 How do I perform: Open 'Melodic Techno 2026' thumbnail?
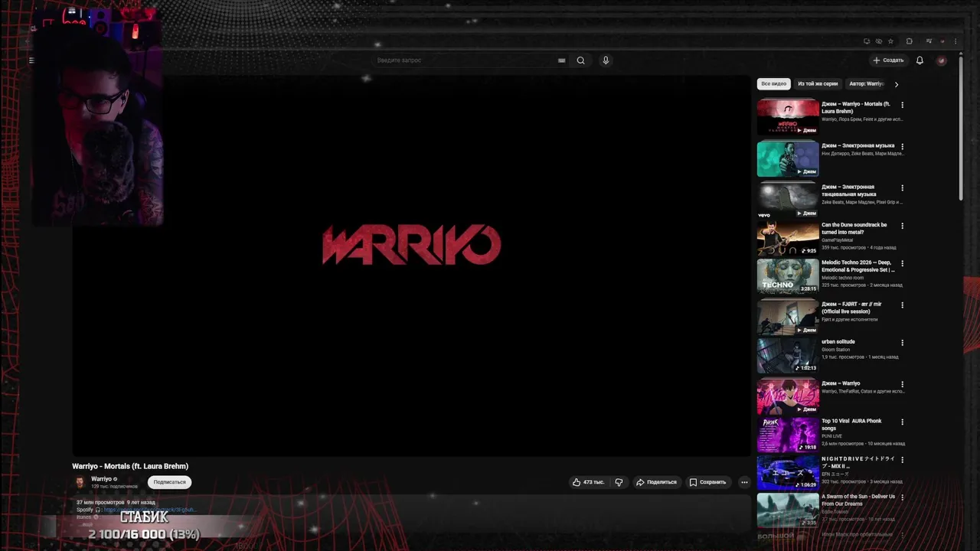pyautogui.click(x=788, y=275)
